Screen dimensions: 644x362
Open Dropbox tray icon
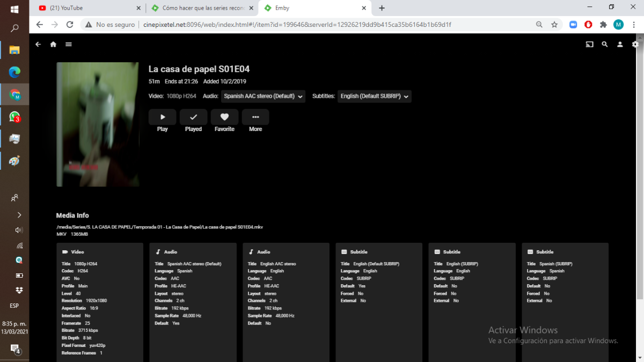click(x=19, y=290)
